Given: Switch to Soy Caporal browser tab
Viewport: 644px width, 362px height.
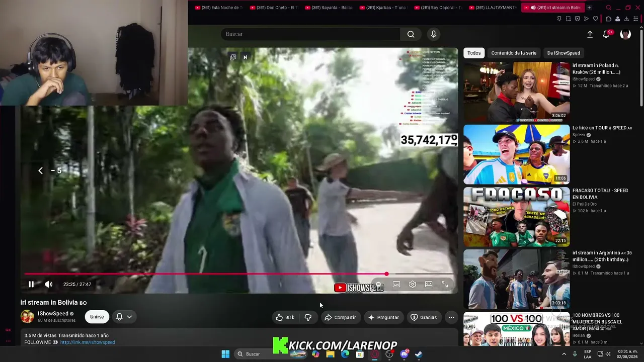Looking at the screenshot, I should click(x=438, y=8).
